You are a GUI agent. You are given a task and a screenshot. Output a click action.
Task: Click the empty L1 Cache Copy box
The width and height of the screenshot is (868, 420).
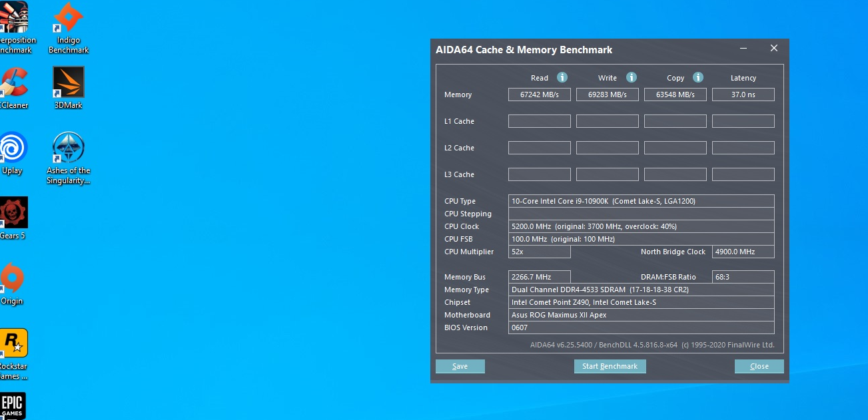coord(675,121)
